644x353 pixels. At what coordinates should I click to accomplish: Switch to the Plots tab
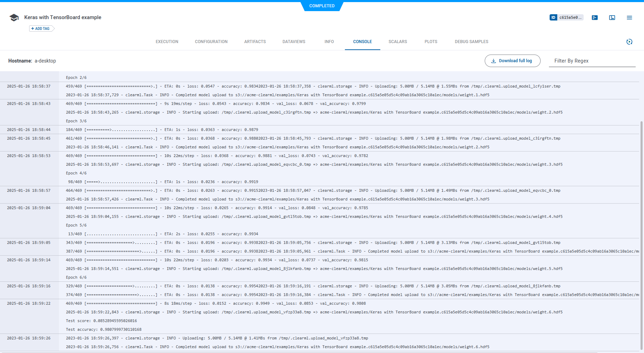(x=431, y=42)
